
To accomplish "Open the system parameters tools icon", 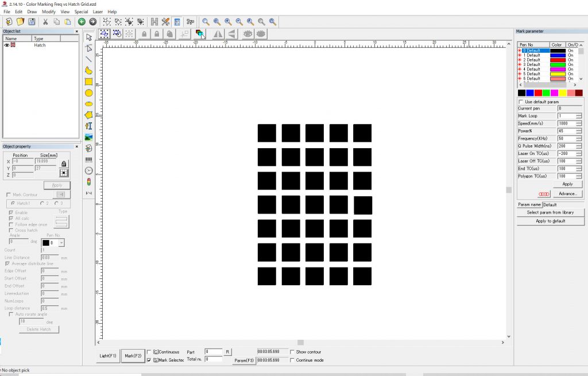I will point(165,22).
